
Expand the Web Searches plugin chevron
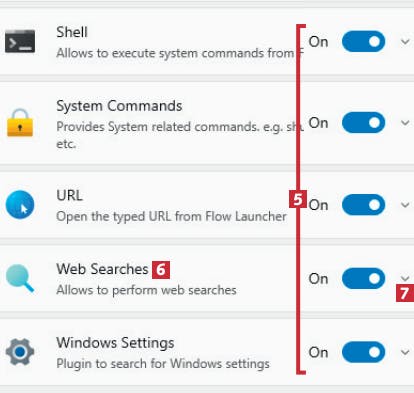click(x=405, y=278)
